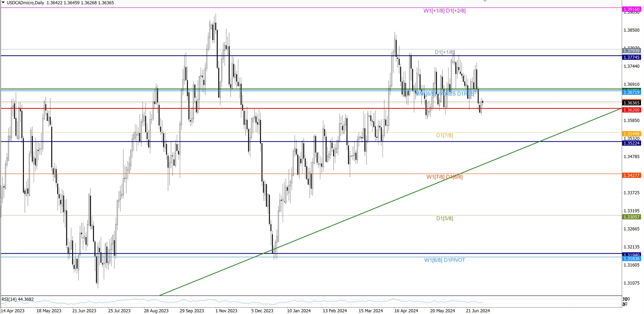644x314 pixels.
Task: Click the W1[6/8] D1PIVOT label
Action: click(444, 260)
